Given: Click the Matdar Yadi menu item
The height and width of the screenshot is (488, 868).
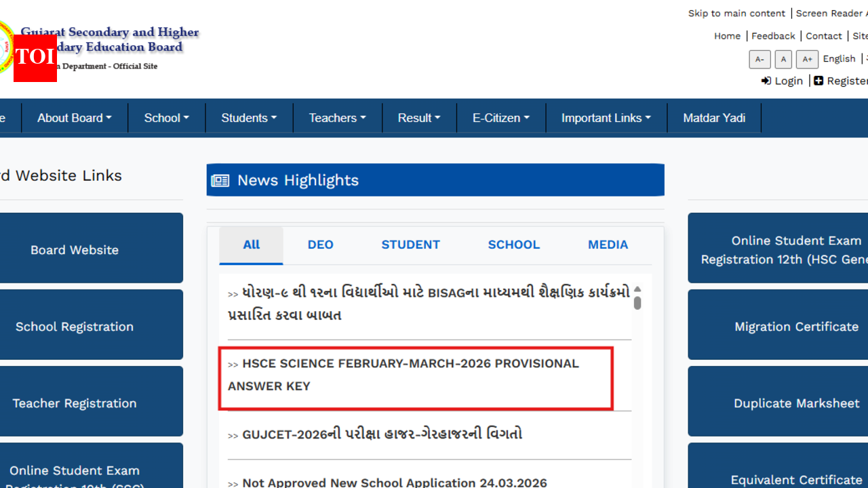Looking at the screenshot, I should click(713, 117).
